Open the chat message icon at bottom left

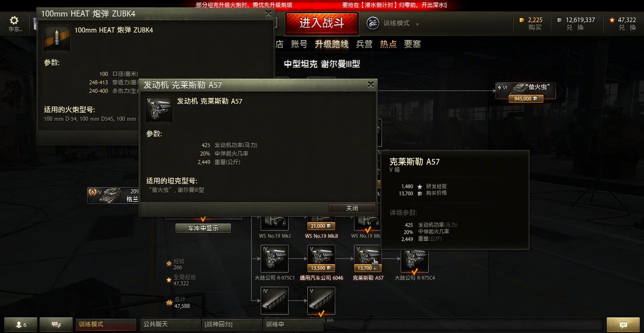tap(56, 325)
